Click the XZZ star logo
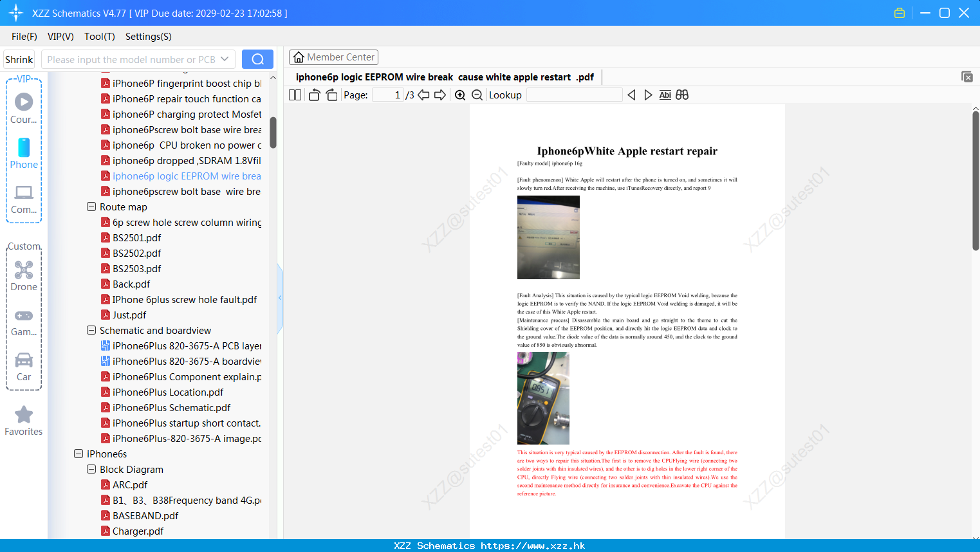The width and height of the screenshot is (980, 552). (16, 13)
